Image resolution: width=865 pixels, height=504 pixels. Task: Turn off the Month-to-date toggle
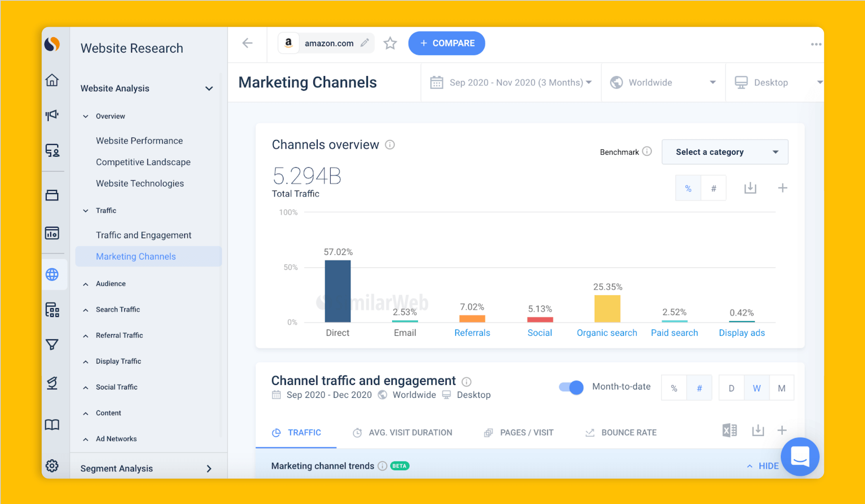(571, 387)
